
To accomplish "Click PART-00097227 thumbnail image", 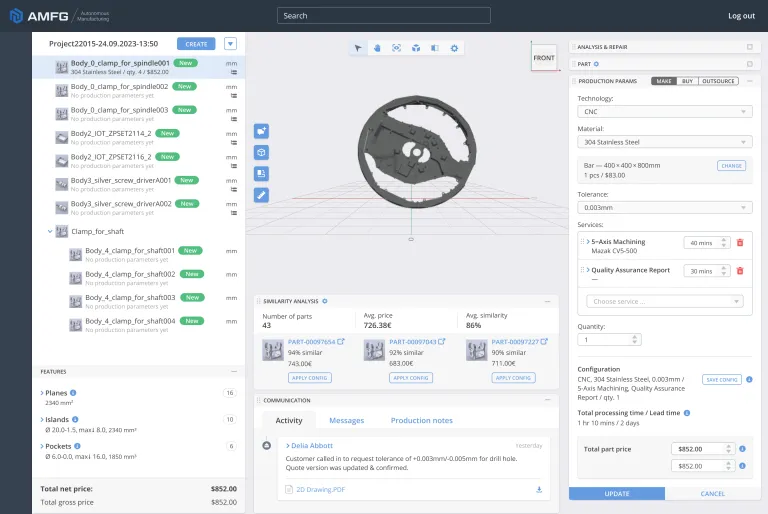I will 476,350.
